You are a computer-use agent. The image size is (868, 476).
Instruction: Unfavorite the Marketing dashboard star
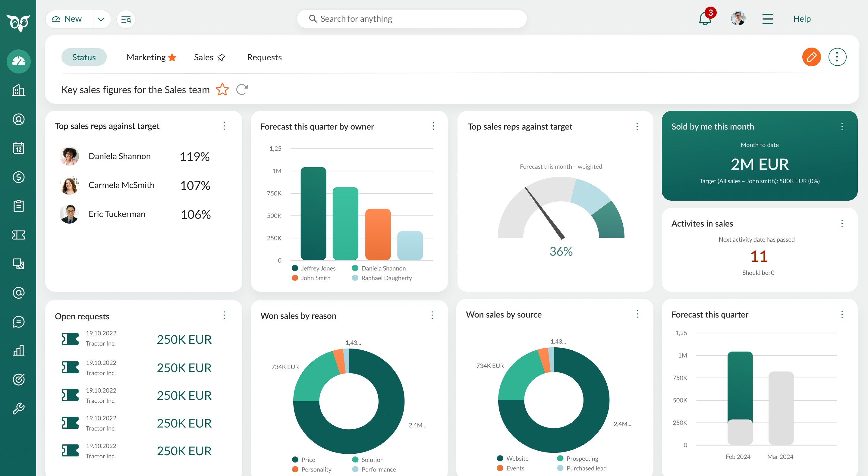pyautogui.click(x=172, y=57)
